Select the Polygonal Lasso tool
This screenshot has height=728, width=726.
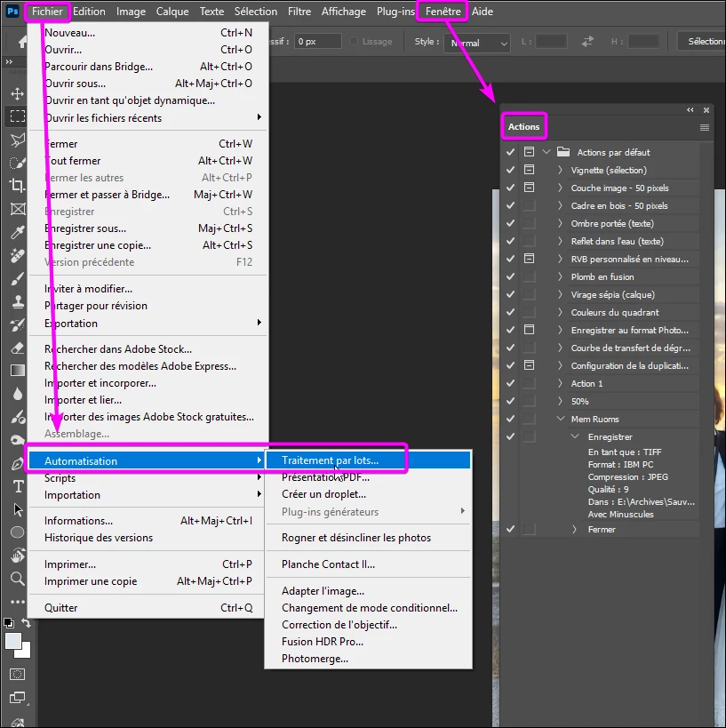17,140
